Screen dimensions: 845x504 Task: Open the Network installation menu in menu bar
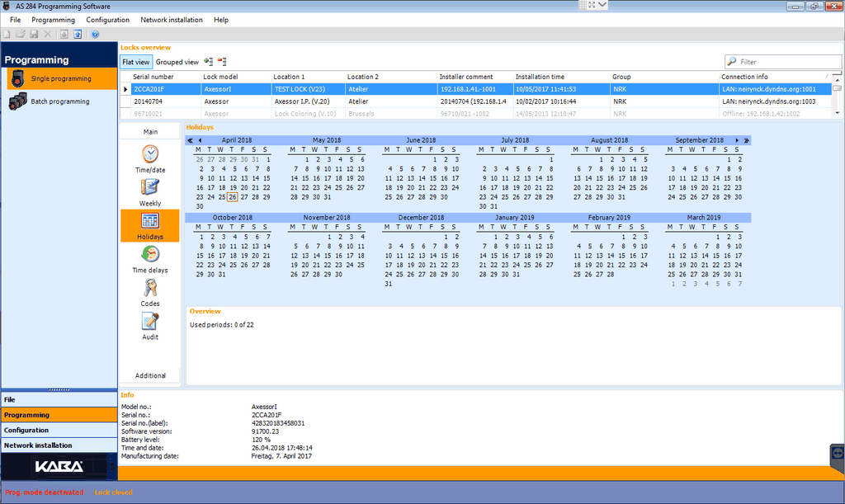coord(172,20)
